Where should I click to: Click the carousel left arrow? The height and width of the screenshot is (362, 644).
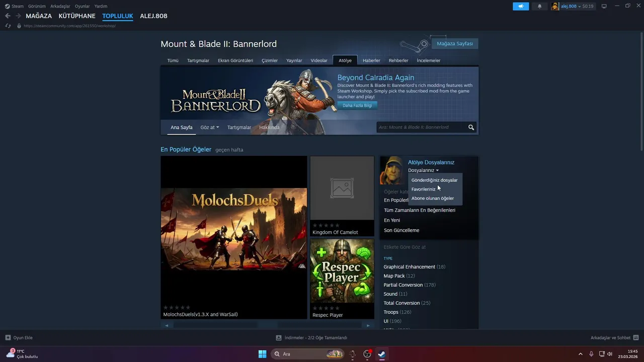pyautogui.click(x=167, y=325)
